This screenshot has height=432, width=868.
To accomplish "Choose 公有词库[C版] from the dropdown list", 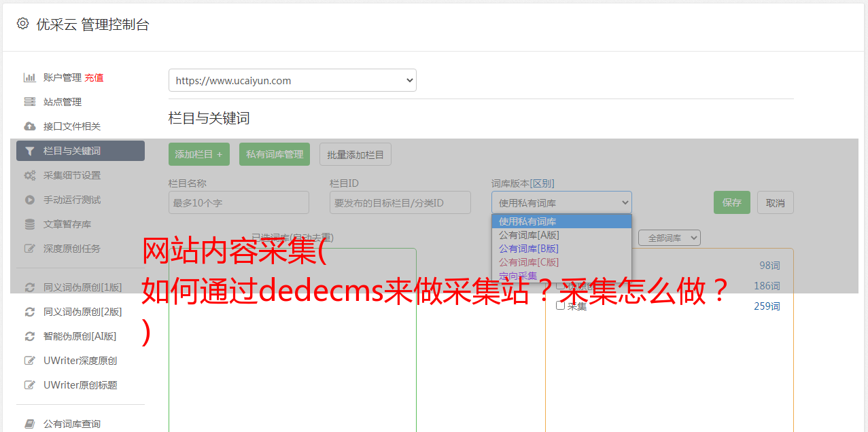I will (x=561, y=262).
